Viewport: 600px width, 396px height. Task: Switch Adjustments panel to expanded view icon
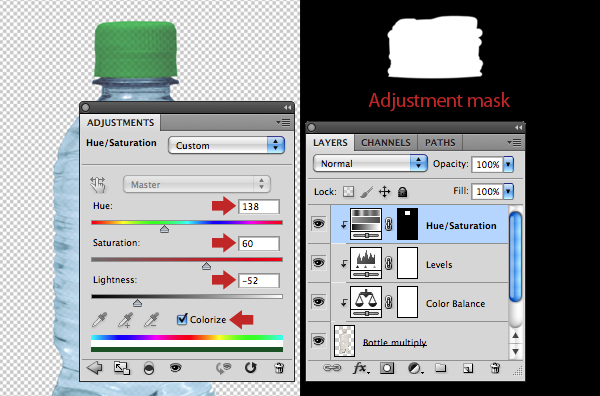[x=122, y=368]
